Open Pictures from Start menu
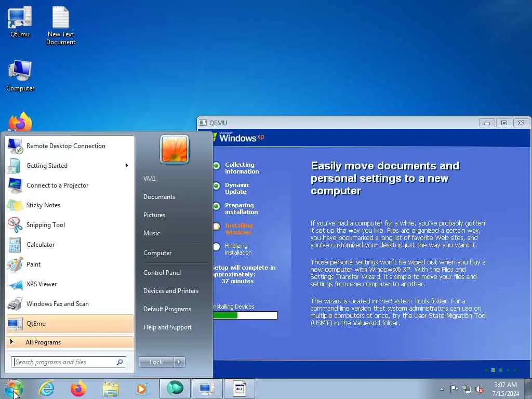 154,215
